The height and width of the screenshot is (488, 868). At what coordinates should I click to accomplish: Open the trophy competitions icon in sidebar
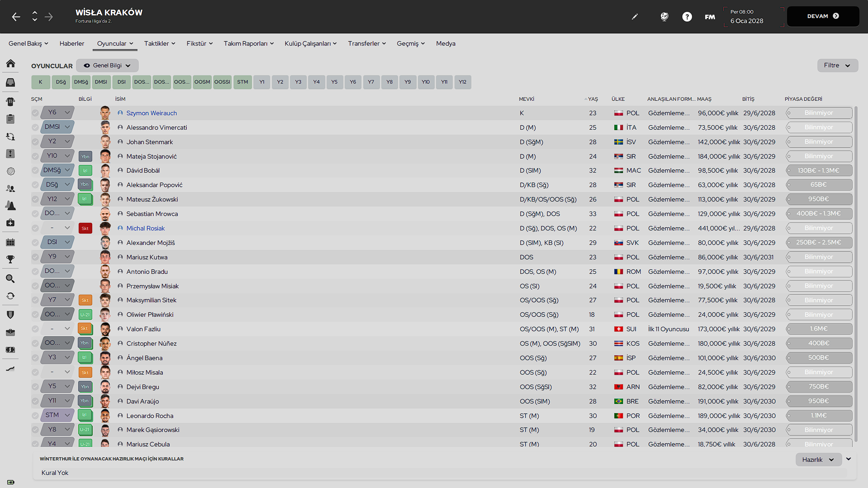[x=10, y=259]
